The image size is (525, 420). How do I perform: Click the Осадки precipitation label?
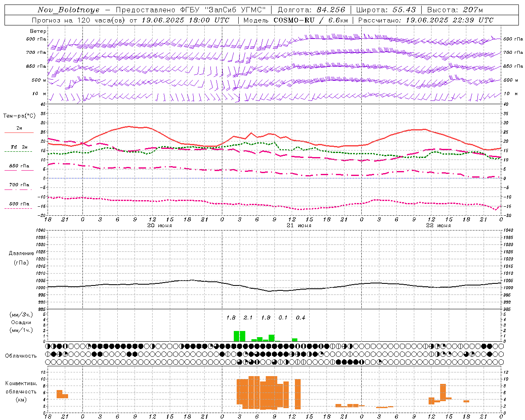coord(21,322)
